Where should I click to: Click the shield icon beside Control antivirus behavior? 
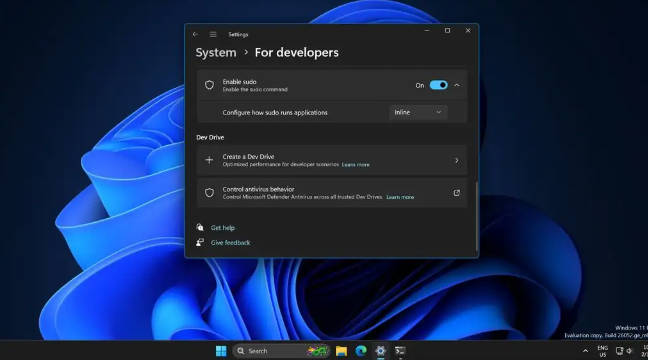[x=210, y=193]
